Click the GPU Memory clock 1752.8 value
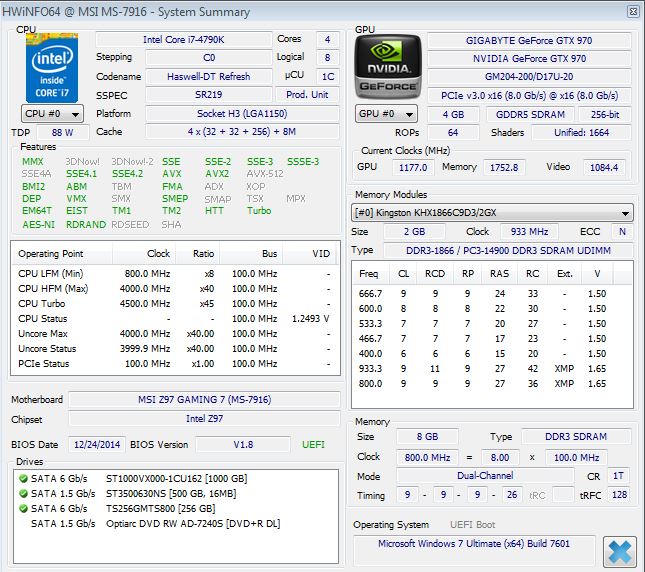 coord(504,167)
